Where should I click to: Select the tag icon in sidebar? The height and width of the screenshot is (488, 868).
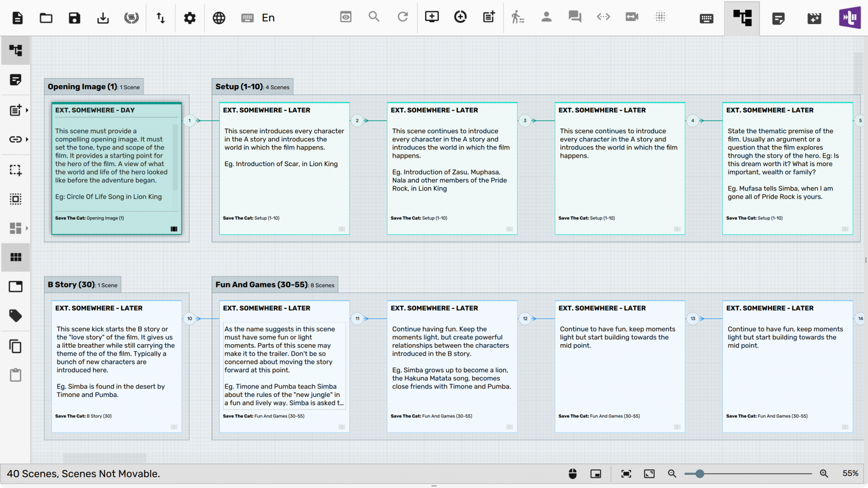[x=15, y=316]
